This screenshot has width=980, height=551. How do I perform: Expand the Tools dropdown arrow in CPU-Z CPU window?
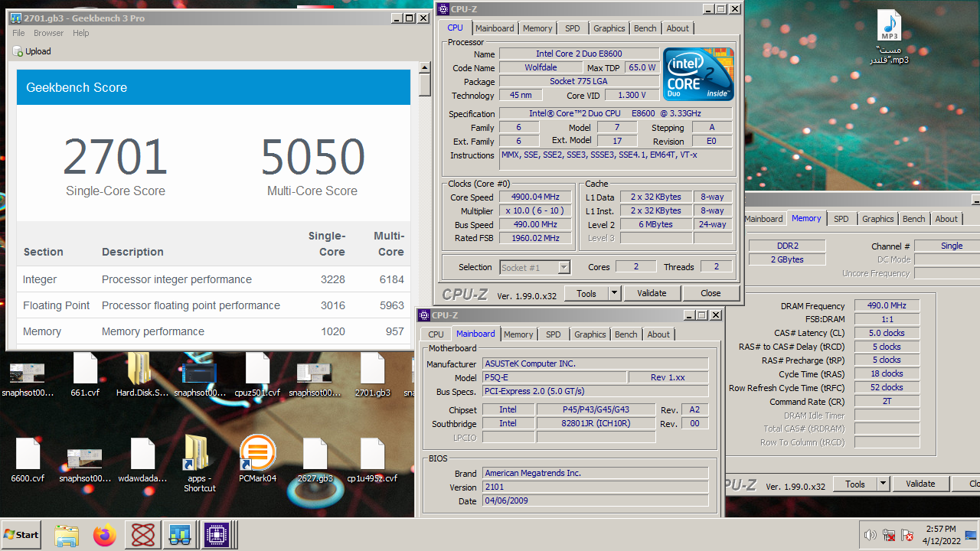click(614, 293)
